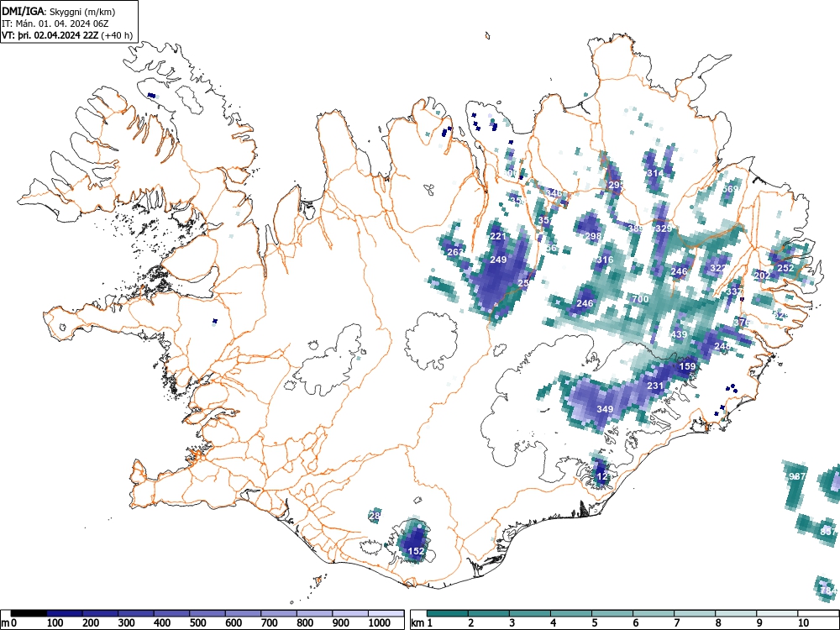Click the offshore value 987
The width and height of the screenshot is (840, 630).
798,476
